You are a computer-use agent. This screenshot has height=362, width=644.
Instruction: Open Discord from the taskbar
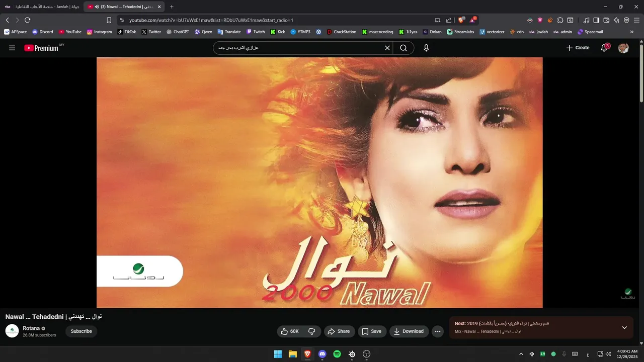(322, 354)
